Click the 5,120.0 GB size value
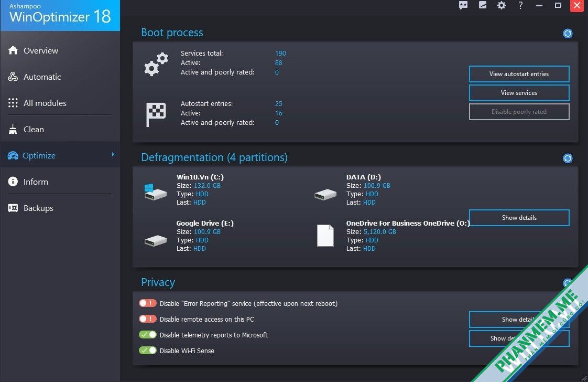 379,232
